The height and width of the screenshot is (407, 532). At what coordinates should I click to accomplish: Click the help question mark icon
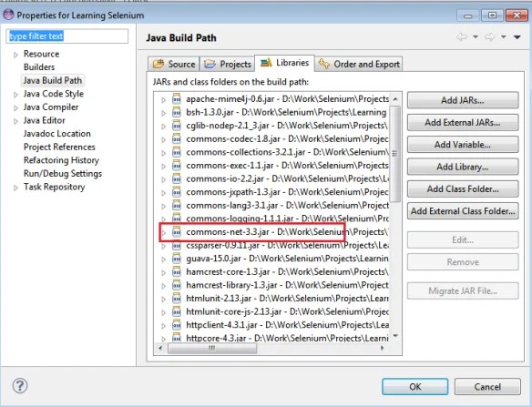[x=20, y=386]
